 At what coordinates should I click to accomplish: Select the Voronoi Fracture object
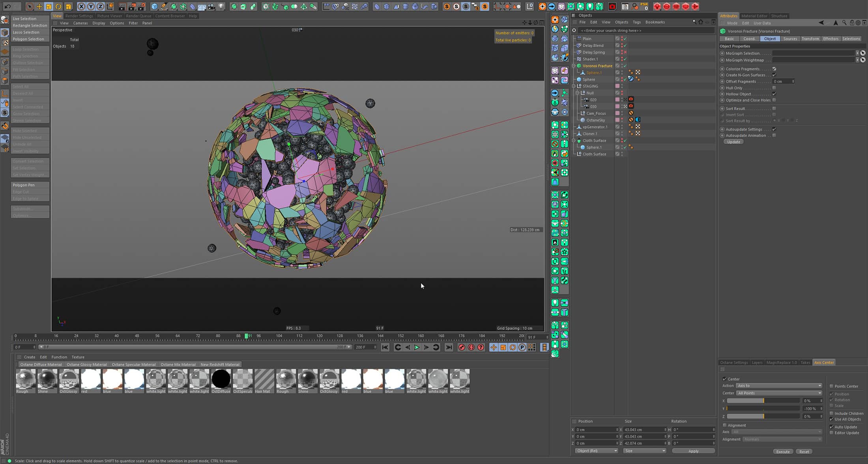pyautogui.click(x=597, y=66)
